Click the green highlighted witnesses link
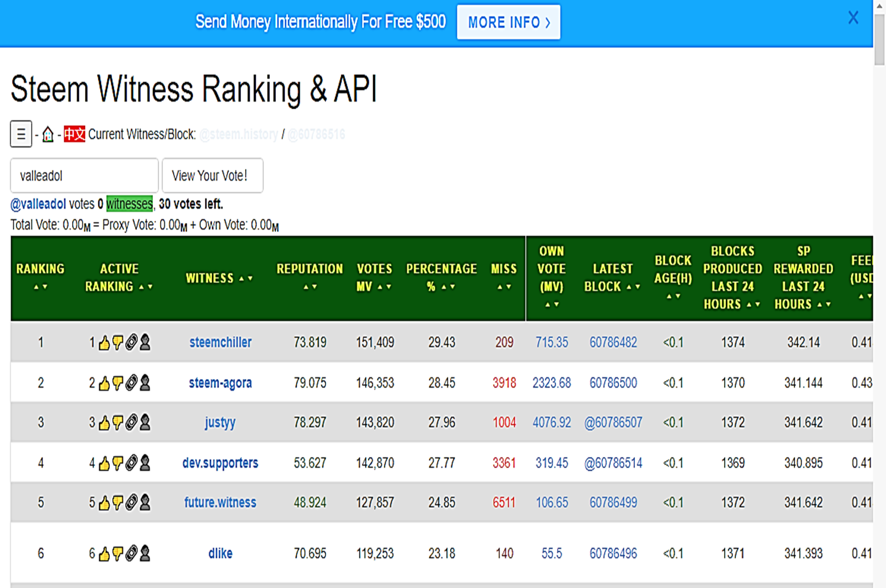The width and height of the screenshot is (886, 588). point(129,204)
